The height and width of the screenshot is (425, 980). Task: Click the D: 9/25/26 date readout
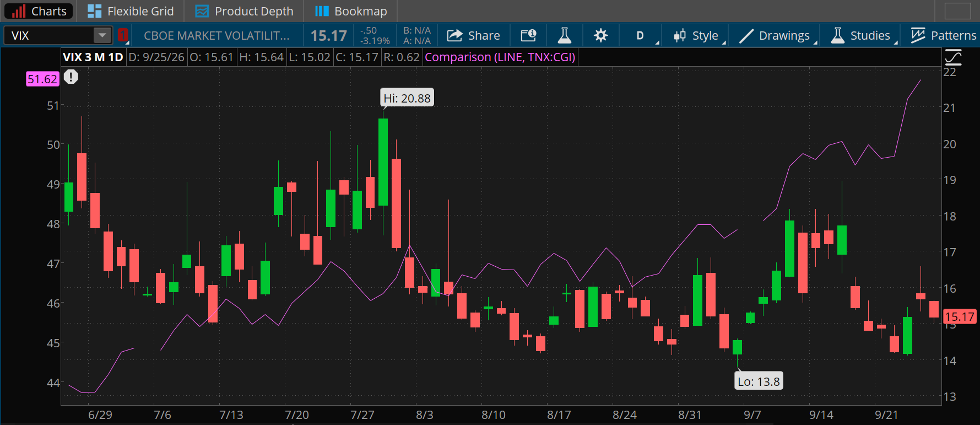(x=156, y=57)
